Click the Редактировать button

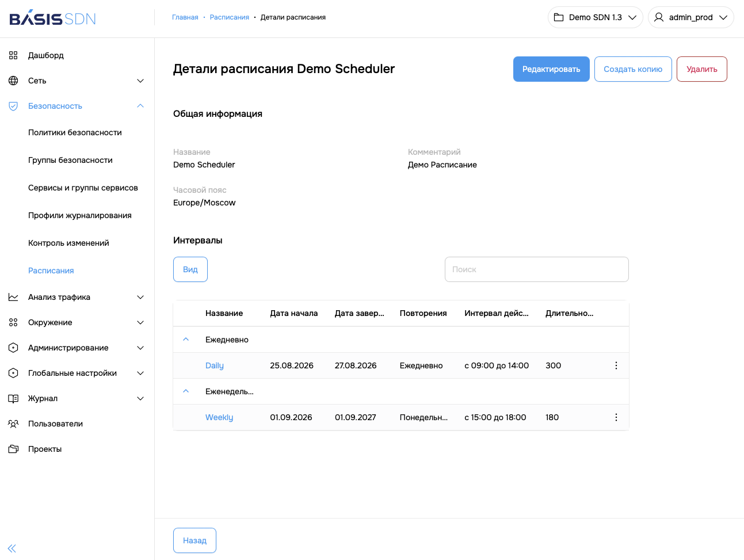pos(551,69)
